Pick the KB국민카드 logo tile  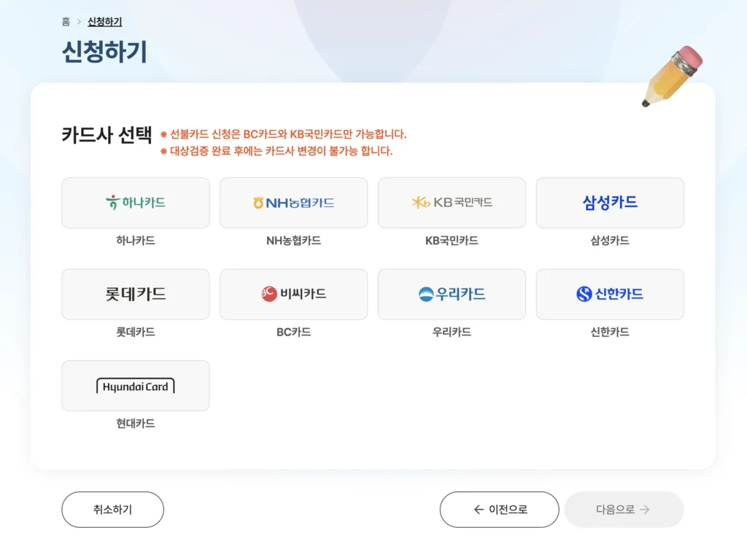pyautogui.click(x=452, y=203)
